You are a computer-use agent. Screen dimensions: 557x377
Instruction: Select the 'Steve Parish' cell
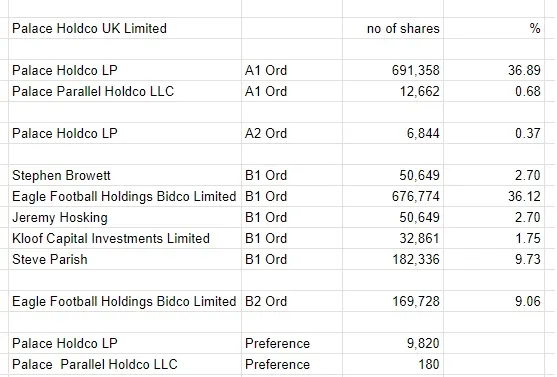coord(125,259)
